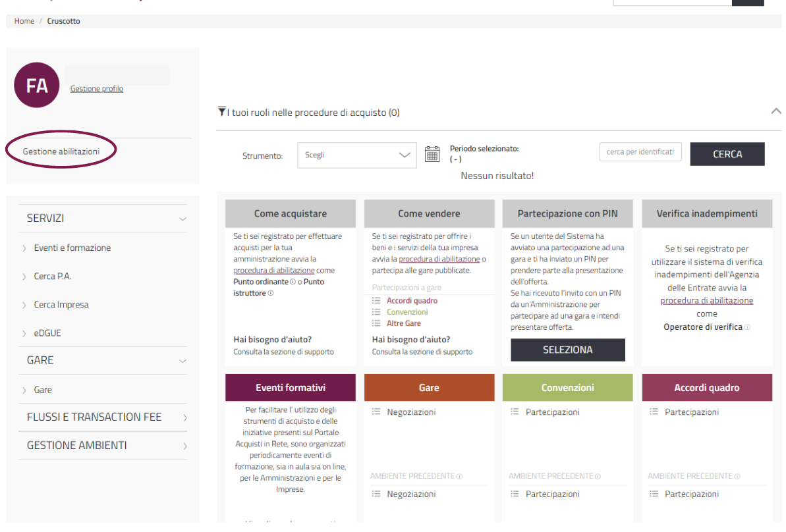Click the filter funnel icon beside roles heading
Screen dimensions: 786x532
pos(221,111)
